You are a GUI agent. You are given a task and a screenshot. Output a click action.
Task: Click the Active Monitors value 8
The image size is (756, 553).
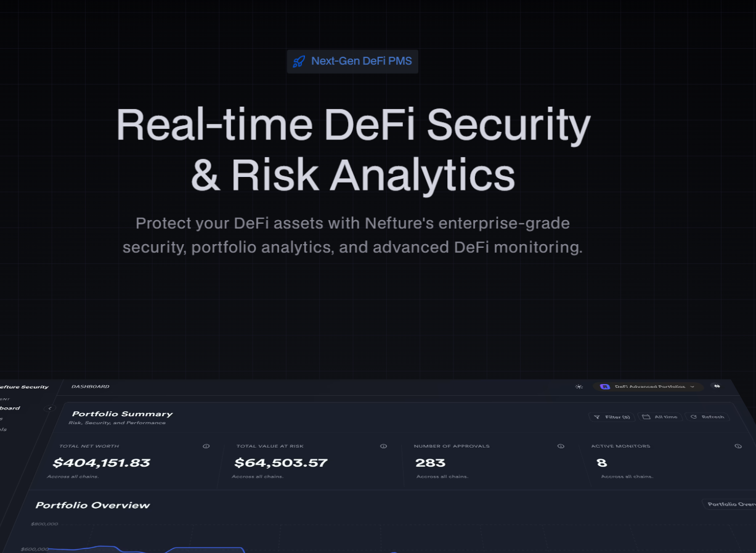(602, 462)
